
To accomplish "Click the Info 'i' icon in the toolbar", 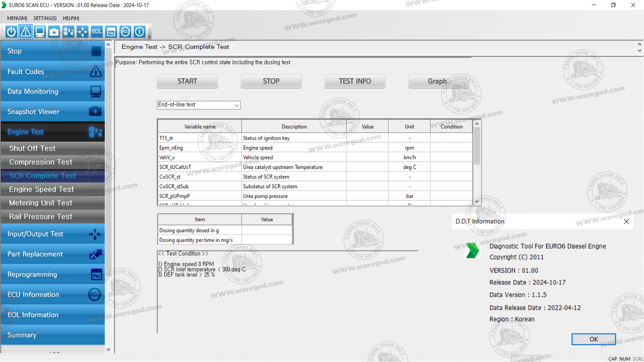I will click(139, 31).
